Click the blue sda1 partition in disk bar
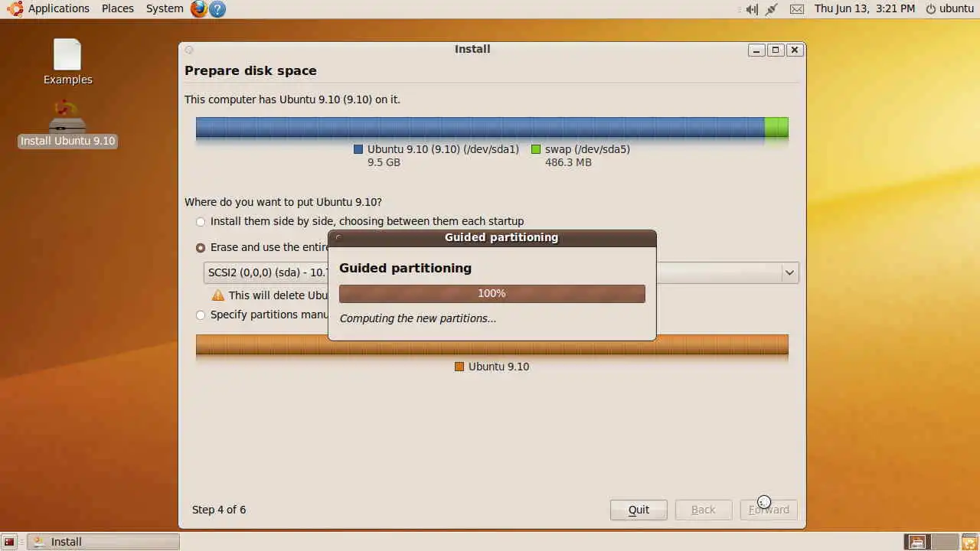Screen dimensions: 980x551 [x=480, y=128]
